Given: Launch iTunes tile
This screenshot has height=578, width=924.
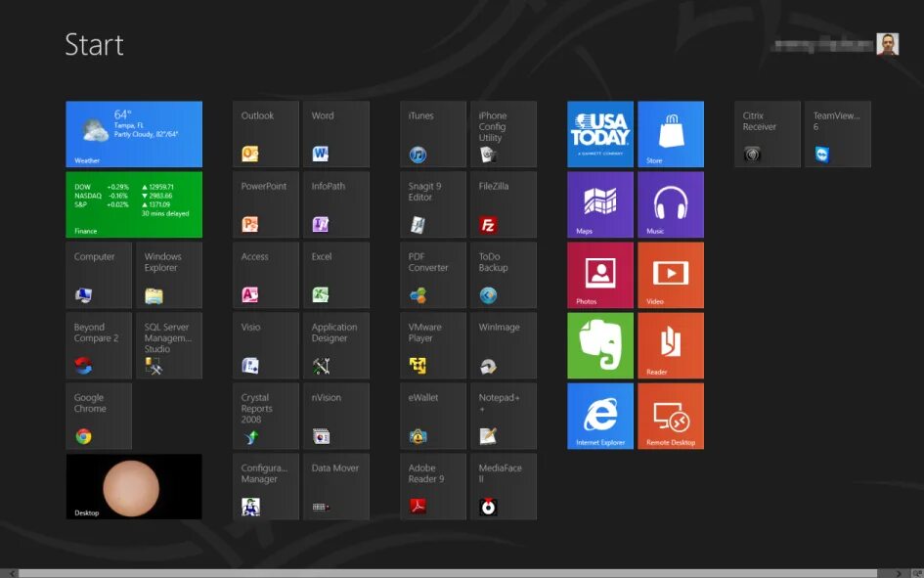Looking at the screenshot, I should 433,134.
